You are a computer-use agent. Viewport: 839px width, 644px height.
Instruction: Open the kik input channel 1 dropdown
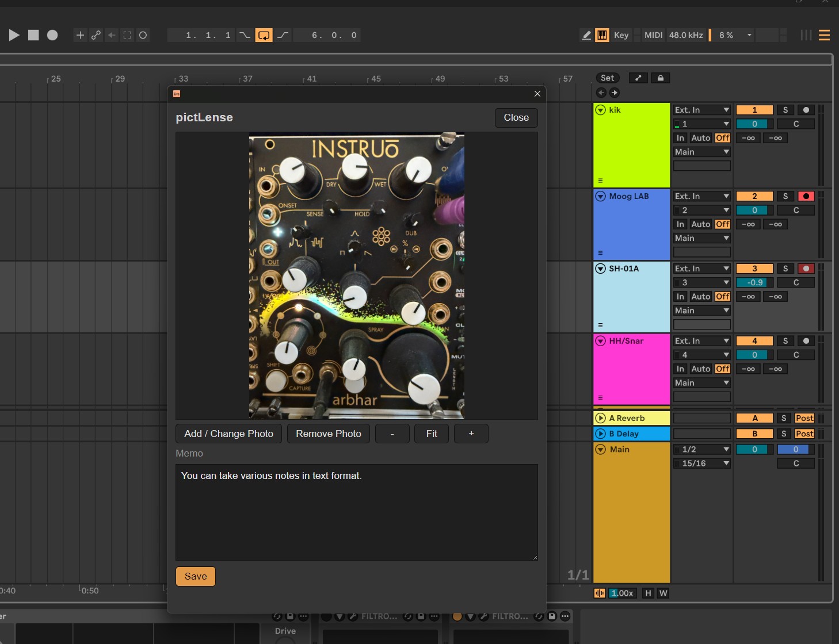tap(702, 124)
